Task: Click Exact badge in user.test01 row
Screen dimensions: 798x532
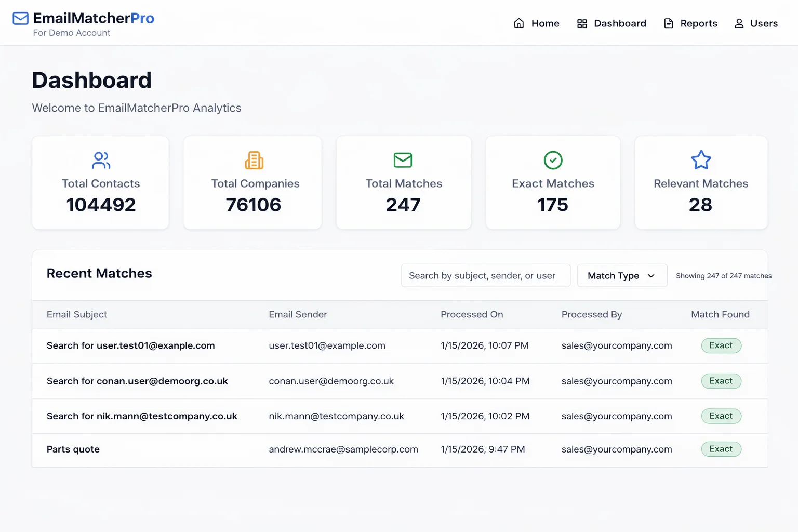Action: coord(721,345)
